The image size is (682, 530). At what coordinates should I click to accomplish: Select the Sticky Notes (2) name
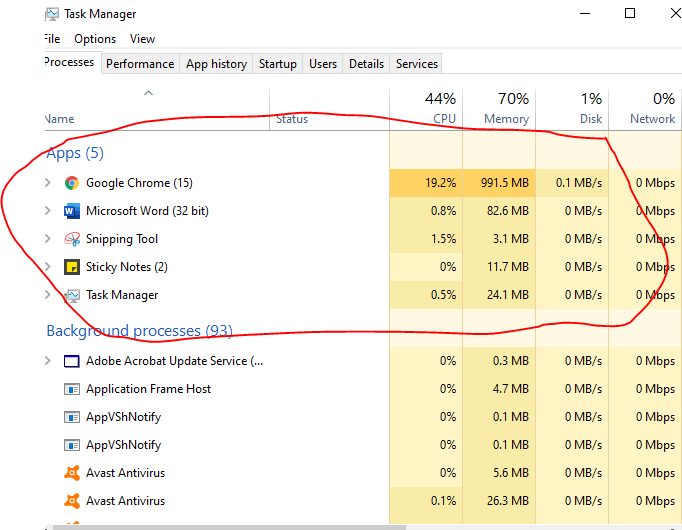click(127, 267)
